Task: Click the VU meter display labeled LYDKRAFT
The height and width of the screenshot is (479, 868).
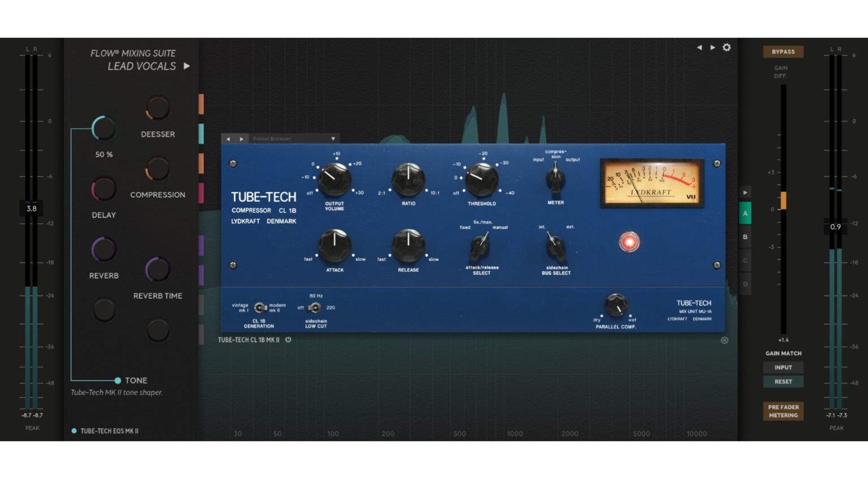Action: click(652, 182)
